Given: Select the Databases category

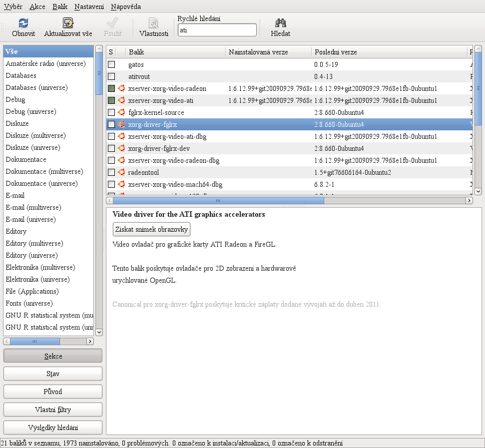Looking at the screenshot, I should (48, 75).
